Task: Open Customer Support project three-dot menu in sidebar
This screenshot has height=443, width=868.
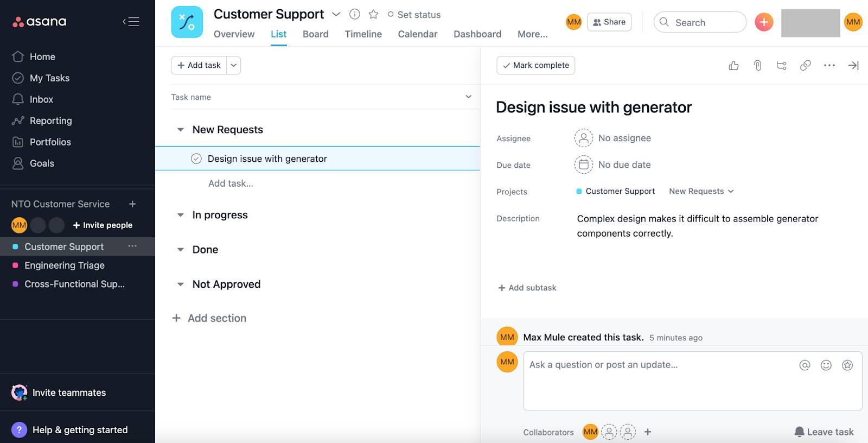Action: (132, 246)
